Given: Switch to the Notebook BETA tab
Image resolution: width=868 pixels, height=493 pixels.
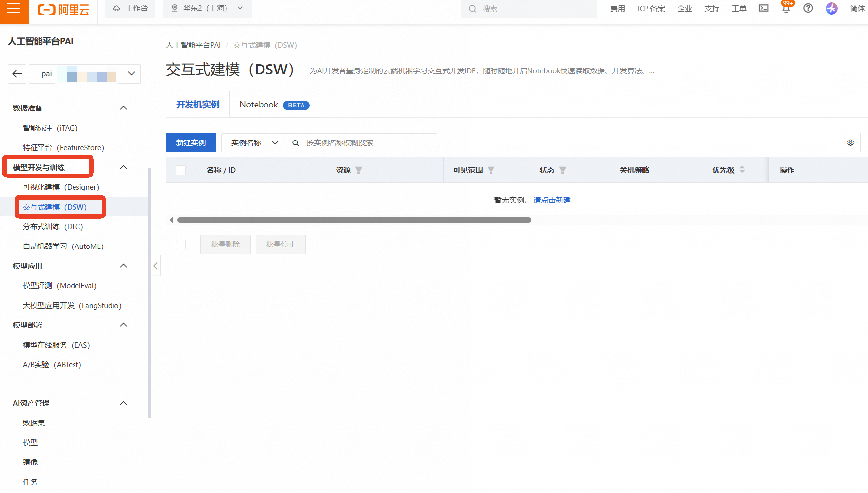Looking at the screenshot, I should (274, 105).
